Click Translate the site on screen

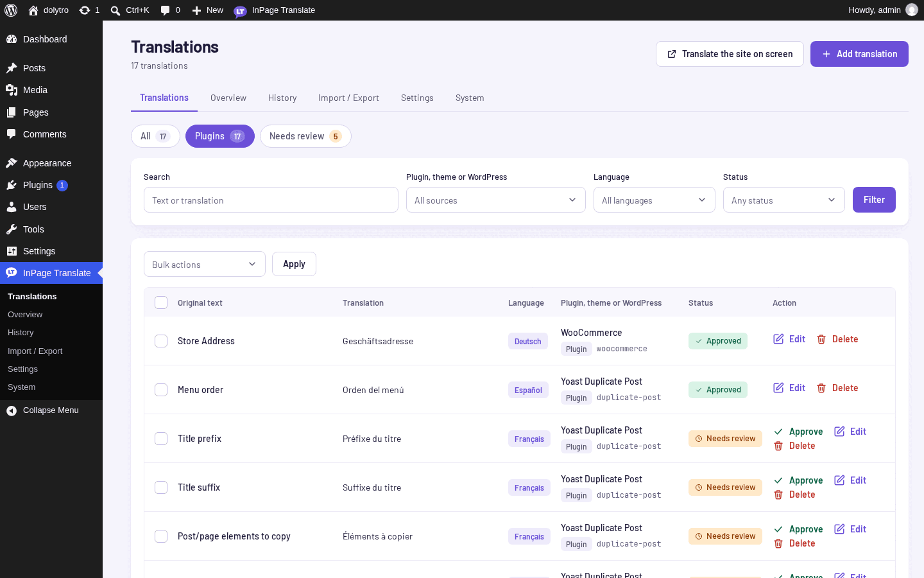[730, 54]
